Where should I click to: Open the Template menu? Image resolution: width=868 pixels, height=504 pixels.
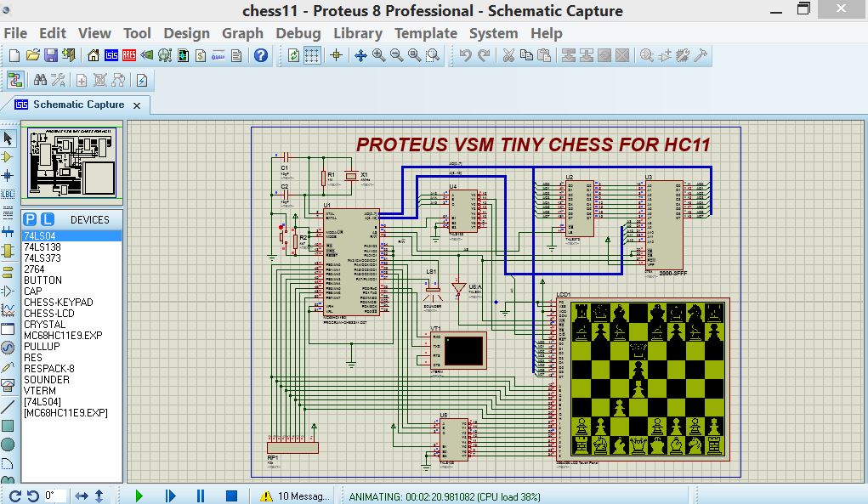[x=426, y=33]
